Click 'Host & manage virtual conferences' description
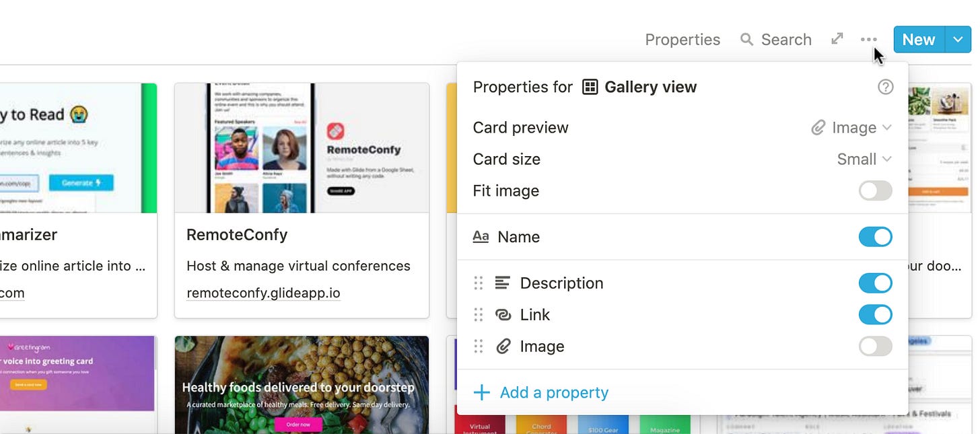Image resolution: width=980 pixels, height=434 pixels. pyautogui.click(x=298, y=266)
